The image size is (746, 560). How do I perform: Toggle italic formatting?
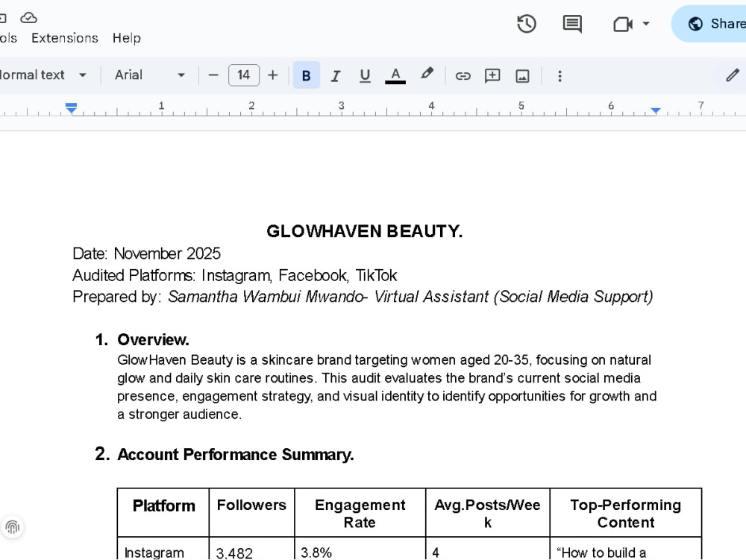point(336,75)
